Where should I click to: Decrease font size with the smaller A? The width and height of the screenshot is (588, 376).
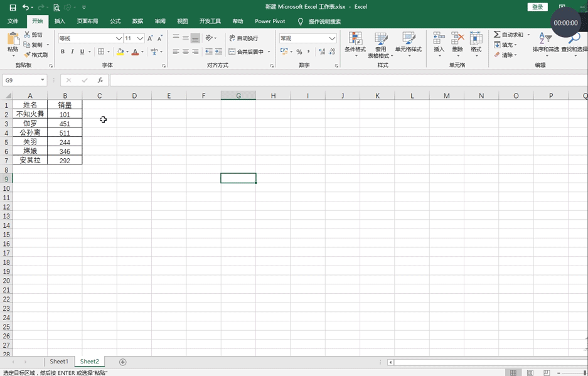160,38
